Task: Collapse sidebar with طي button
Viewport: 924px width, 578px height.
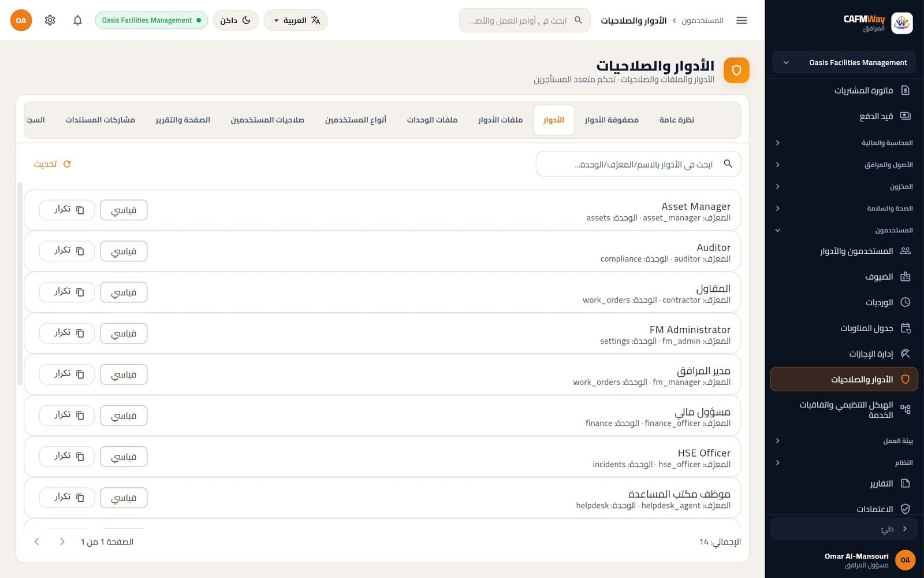Action: pos(844,528)
